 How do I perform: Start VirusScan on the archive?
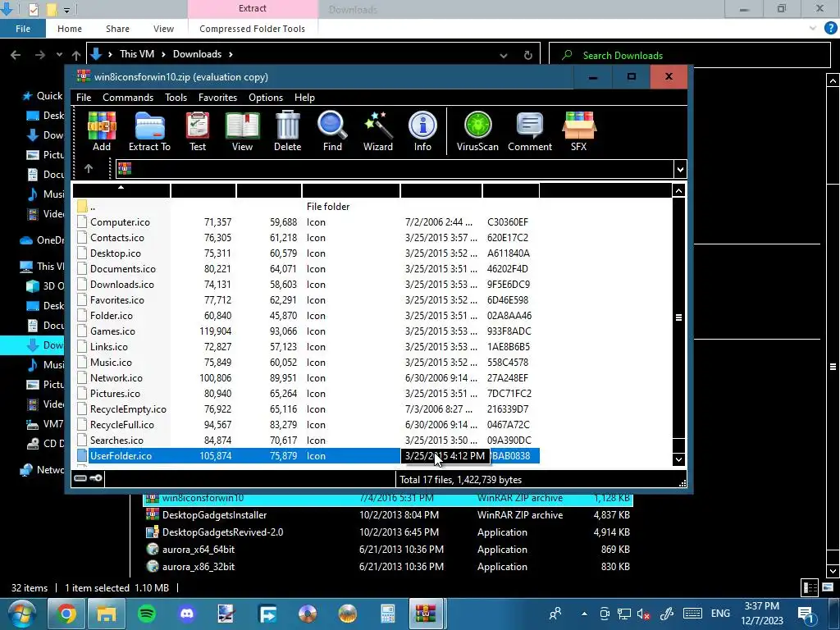(477, 131)
